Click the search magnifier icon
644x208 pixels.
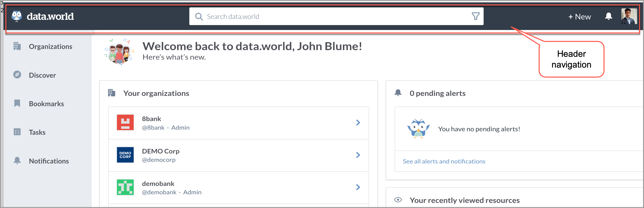point(199,16)
